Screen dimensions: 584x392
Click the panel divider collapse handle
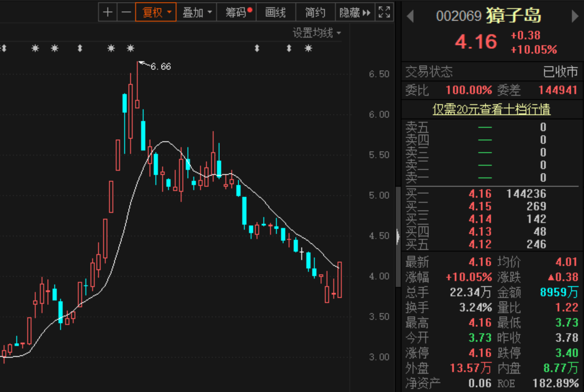coord(398,236)
